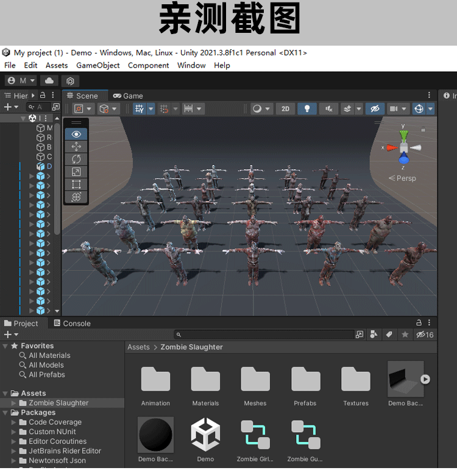Open the scene camera settings dropdown

click(398, 109)
